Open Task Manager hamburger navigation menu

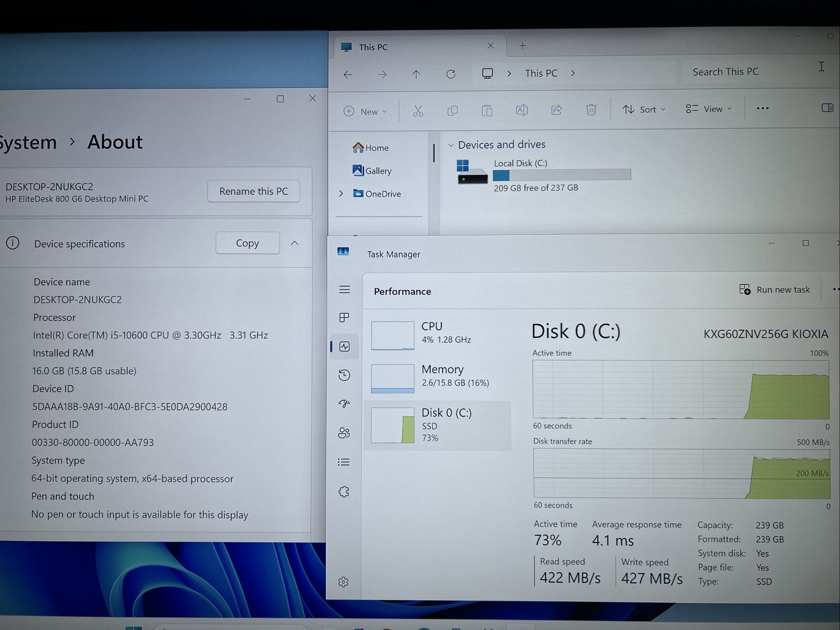pyautogui.click(x=345, y=290)
